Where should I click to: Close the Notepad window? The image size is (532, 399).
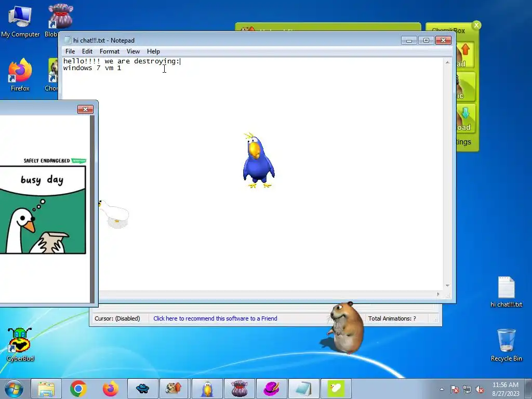tap(443, 41)
